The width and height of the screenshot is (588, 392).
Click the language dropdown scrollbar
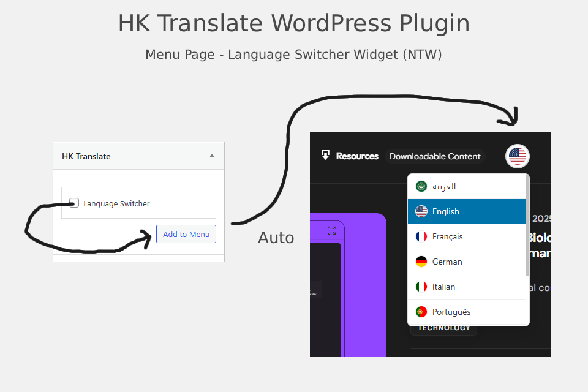pos(527,225)
